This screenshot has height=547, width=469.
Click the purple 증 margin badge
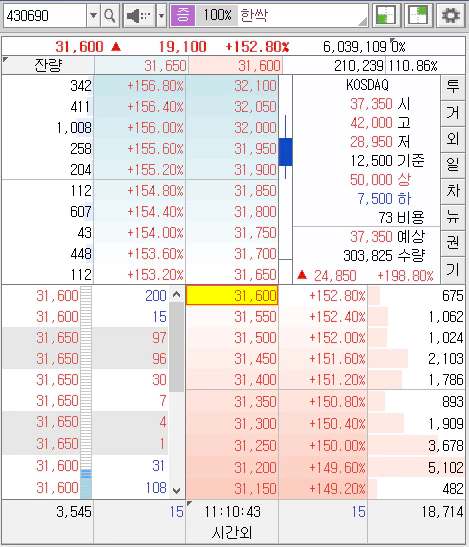183,15
